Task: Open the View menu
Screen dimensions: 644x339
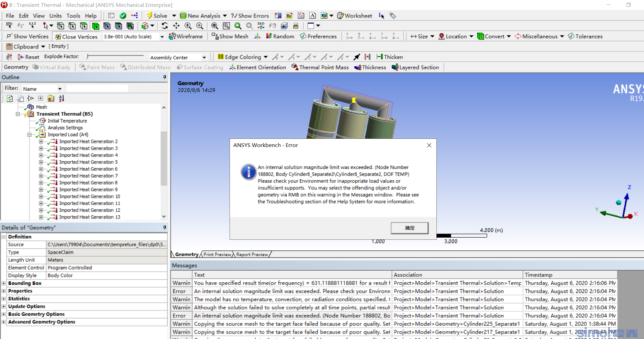Action: point(39,16)
